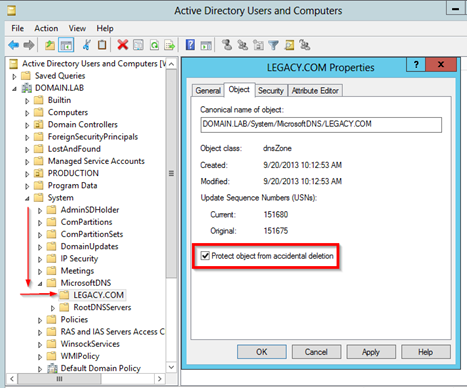This screenshot has width=467, height=388.
Task: Click the Cancel button
Action: 316,352
